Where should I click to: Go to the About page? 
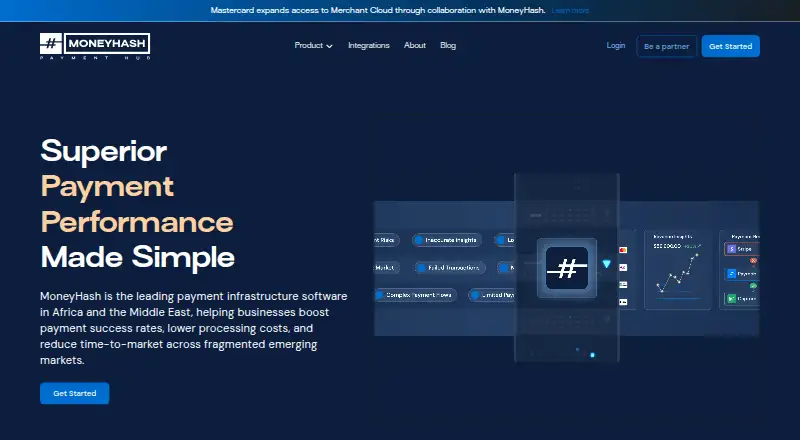(x=415, y=45)
